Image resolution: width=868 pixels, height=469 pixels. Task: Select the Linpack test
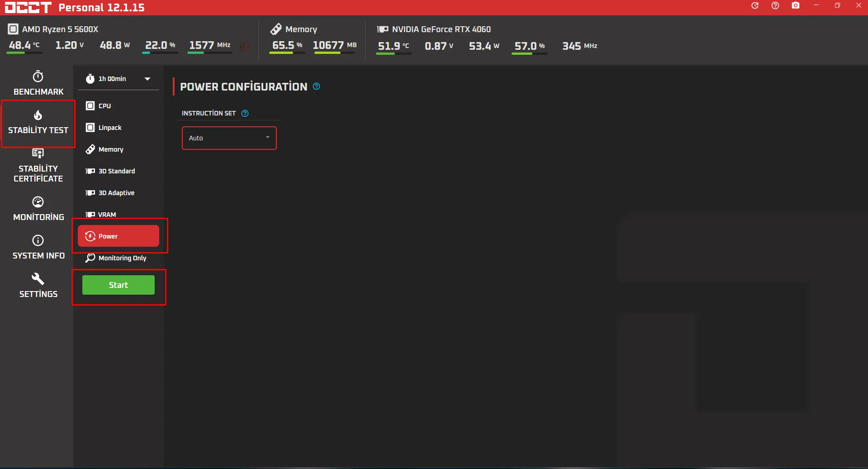[119, 128]
